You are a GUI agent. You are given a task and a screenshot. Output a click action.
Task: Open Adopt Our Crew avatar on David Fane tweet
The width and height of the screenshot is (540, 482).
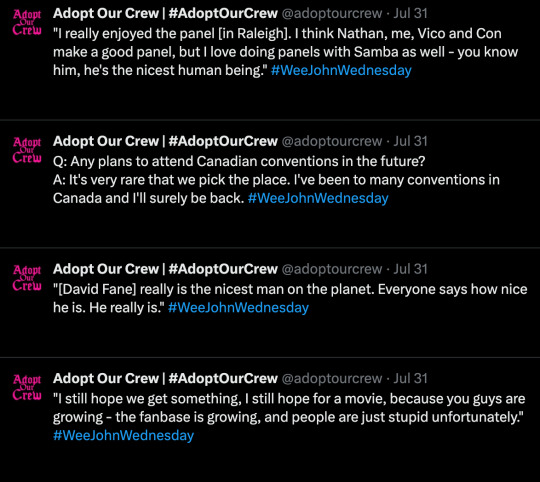tap(27, 278)
